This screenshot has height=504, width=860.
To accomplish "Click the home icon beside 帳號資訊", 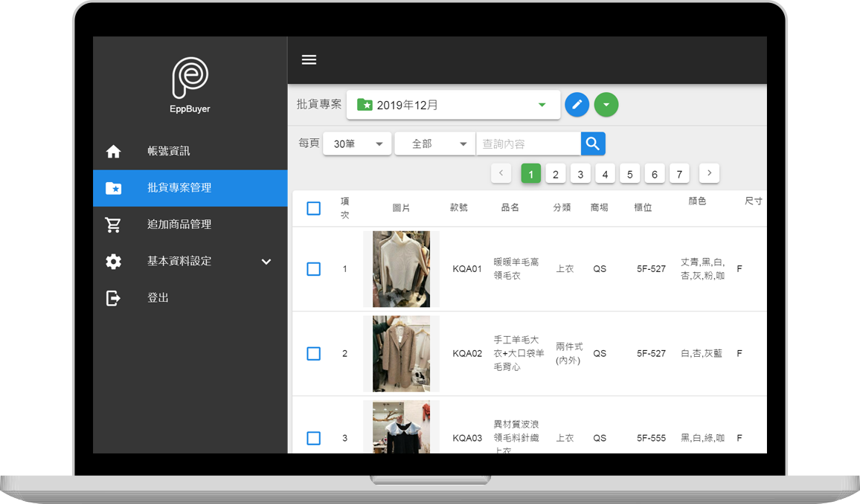I will pyautogui.click(x=113, y=152).
